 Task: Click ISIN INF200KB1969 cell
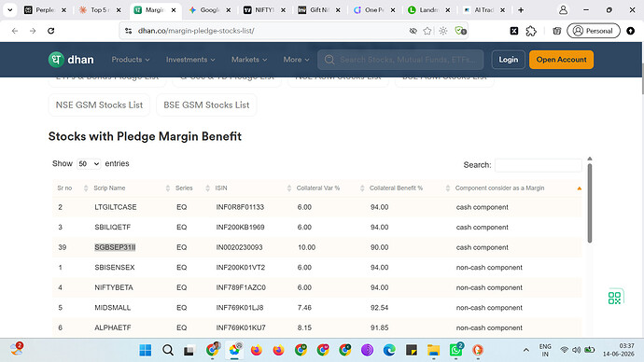(x=240, y=228)
